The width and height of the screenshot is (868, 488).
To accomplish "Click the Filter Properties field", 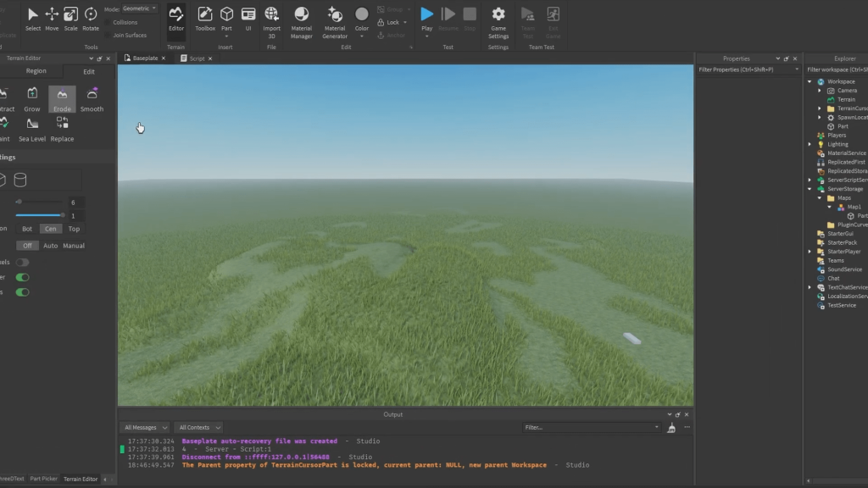I will tap(748, 69).
